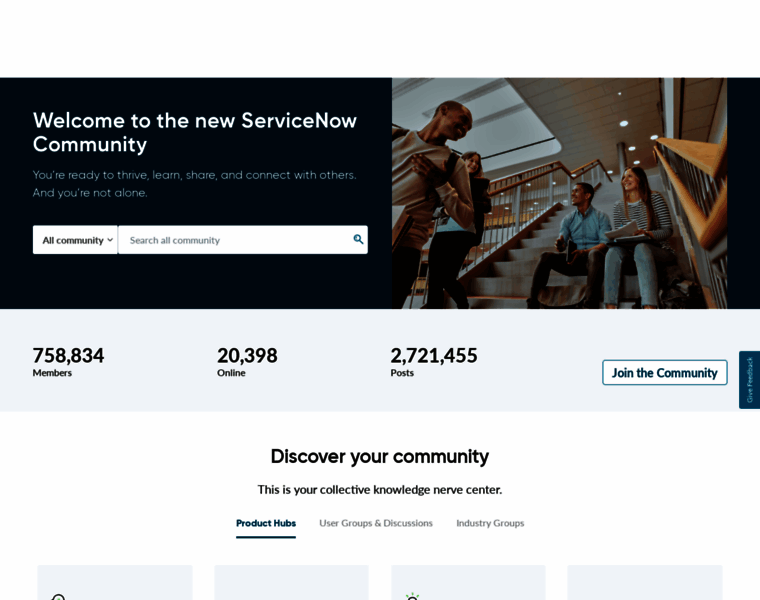Image resolution: width=760 pixels, height=600 pixels.
Task: Click the Welcome to the new ServiceNow Community heading
Action: [195, 132]
